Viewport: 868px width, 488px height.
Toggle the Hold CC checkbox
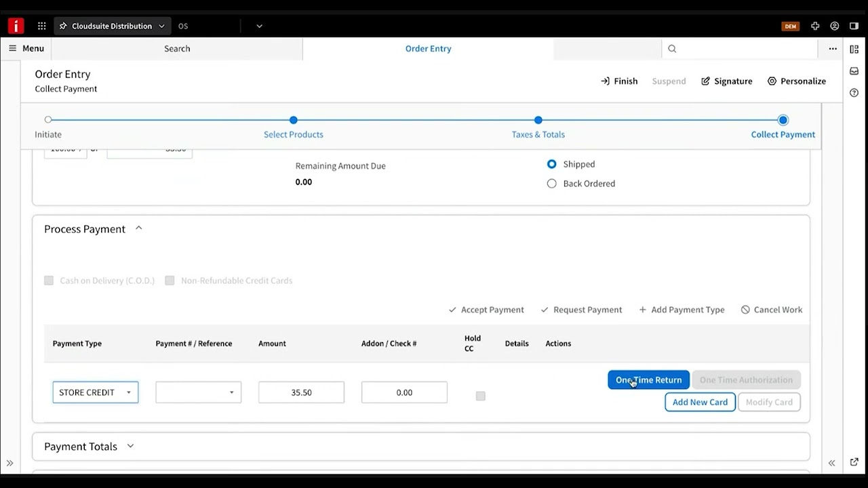480,396
